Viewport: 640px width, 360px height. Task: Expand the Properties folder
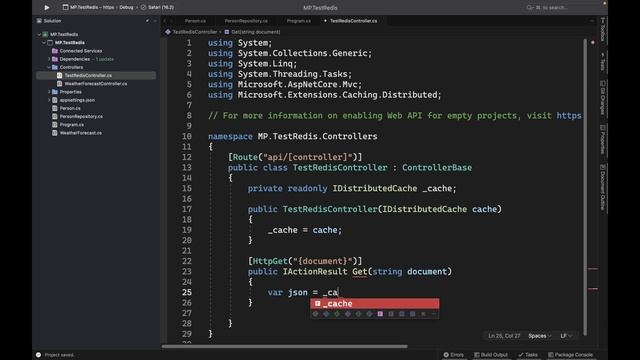click(x=49, y=92)
